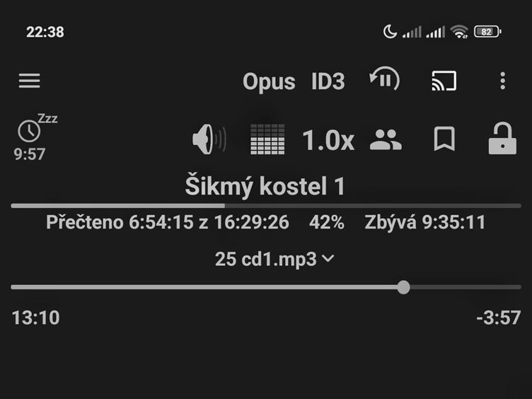Open the volume boost speaker icon
This screenshot has height=399, width=532.
[x=209, y=139]
